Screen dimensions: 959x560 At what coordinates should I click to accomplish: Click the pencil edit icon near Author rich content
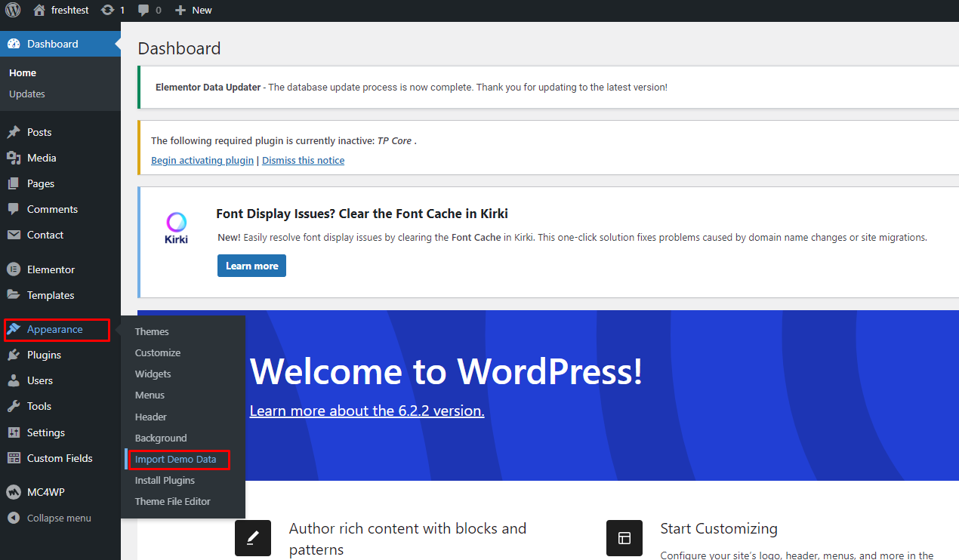point(253,538)
